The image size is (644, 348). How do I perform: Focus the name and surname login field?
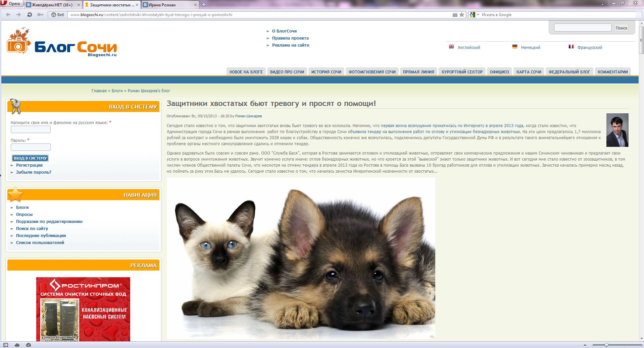click(31, 129)
